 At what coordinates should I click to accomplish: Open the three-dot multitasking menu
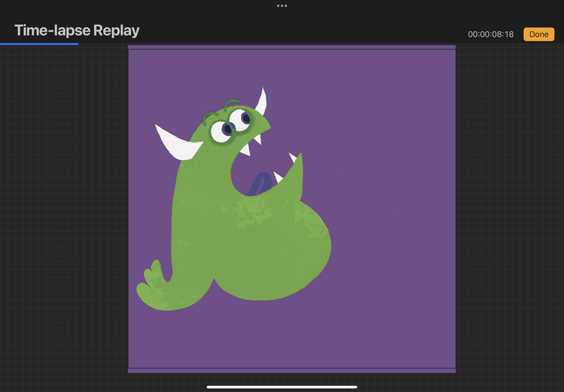click(x=282, y=6)
